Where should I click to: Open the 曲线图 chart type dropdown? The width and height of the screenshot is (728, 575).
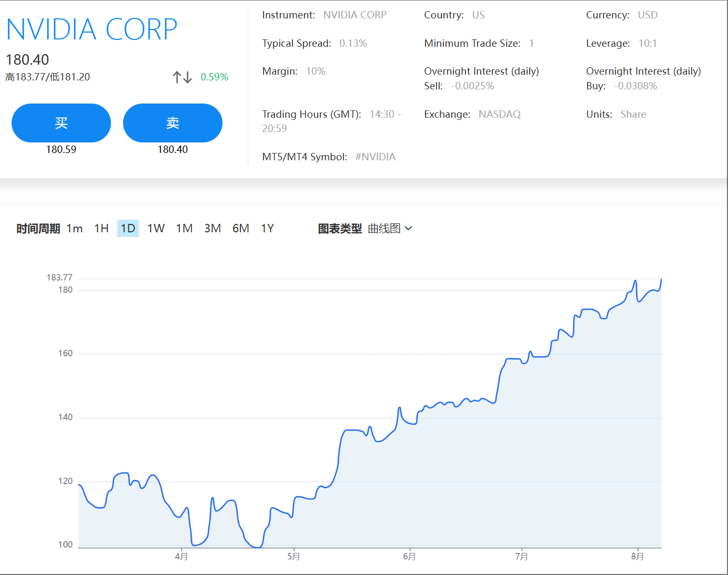385,229
